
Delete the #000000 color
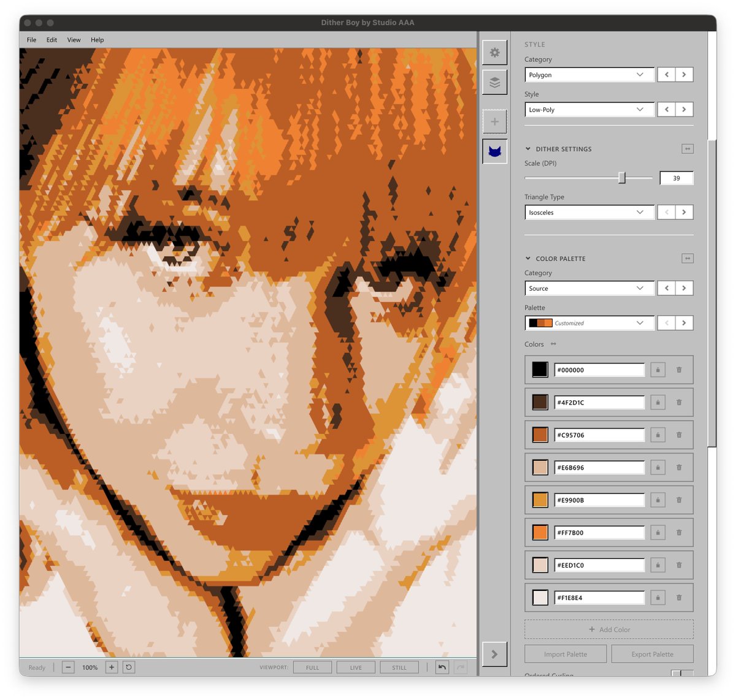679,370
